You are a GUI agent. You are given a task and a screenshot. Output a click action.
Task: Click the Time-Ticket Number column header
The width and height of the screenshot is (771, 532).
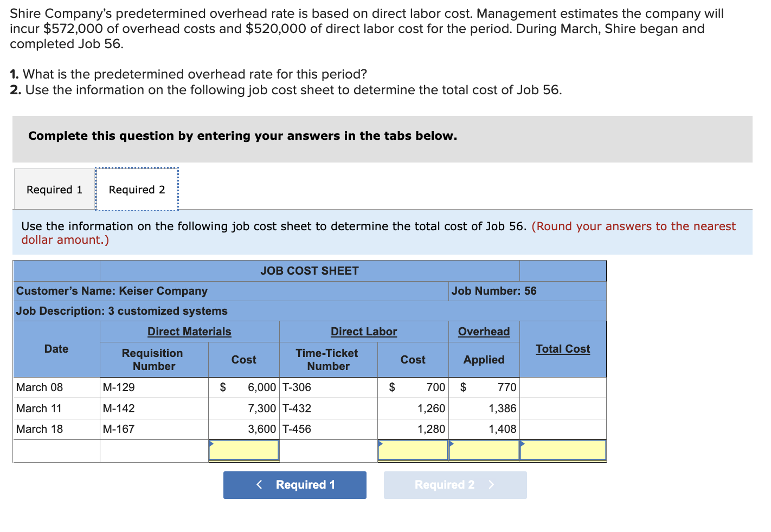tap(327, 360)
